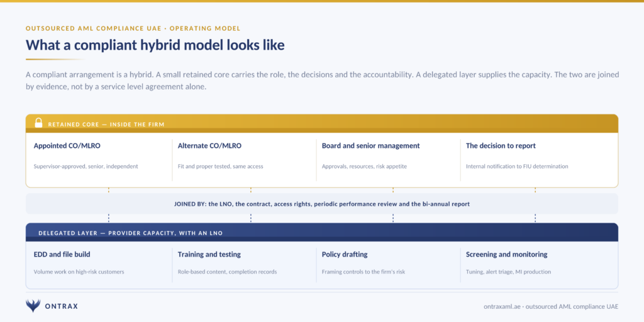
Task: Click the 'Board and senior management' title
Action: click(371, 146)
